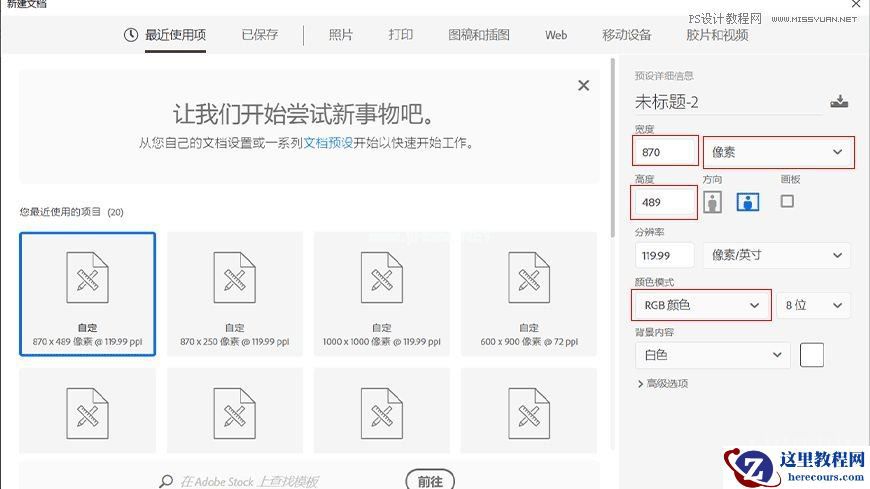Screen dimensions: 870x489
Task: Select the 870 x 250 像素 preset
Action: click(235, 294)
